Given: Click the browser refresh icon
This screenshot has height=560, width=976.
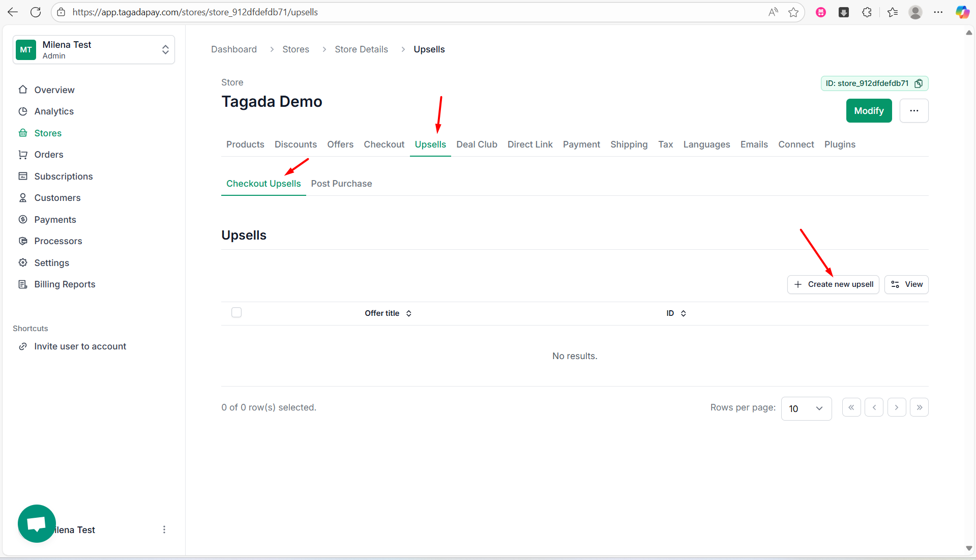Looking at the screenshot, I should tap(36, 12).
